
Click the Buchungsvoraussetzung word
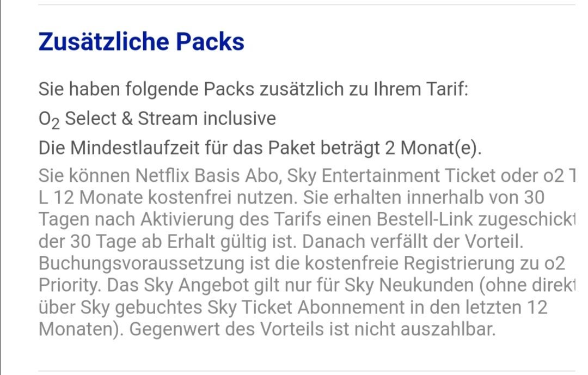(x=142, y=263)
